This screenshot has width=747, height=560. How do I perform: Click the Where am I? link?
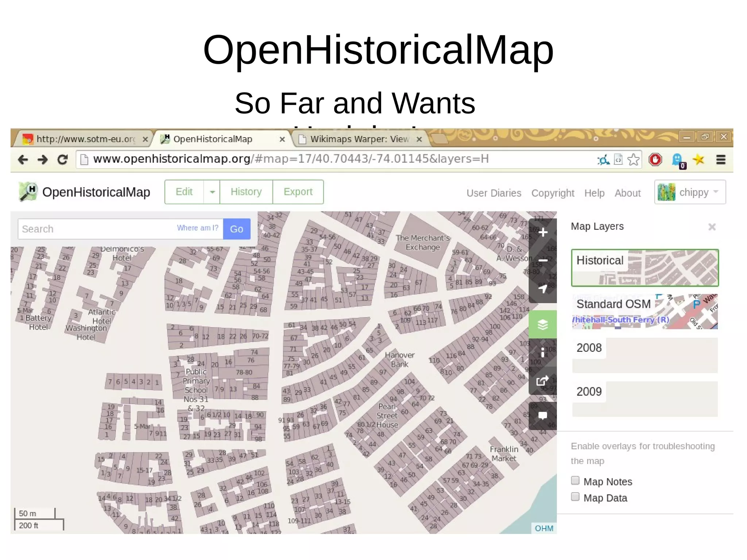197,228
